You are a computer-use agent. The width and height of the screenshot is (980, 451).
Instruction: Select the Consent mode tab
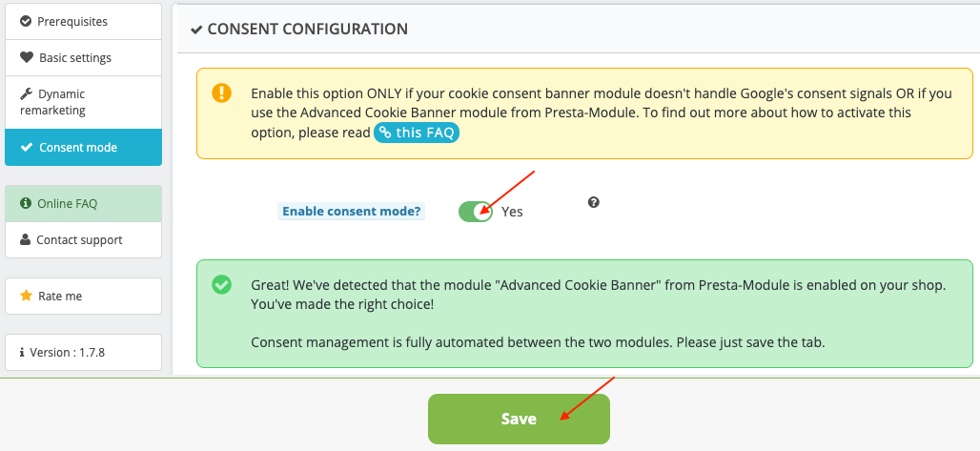tap(83, 148)
